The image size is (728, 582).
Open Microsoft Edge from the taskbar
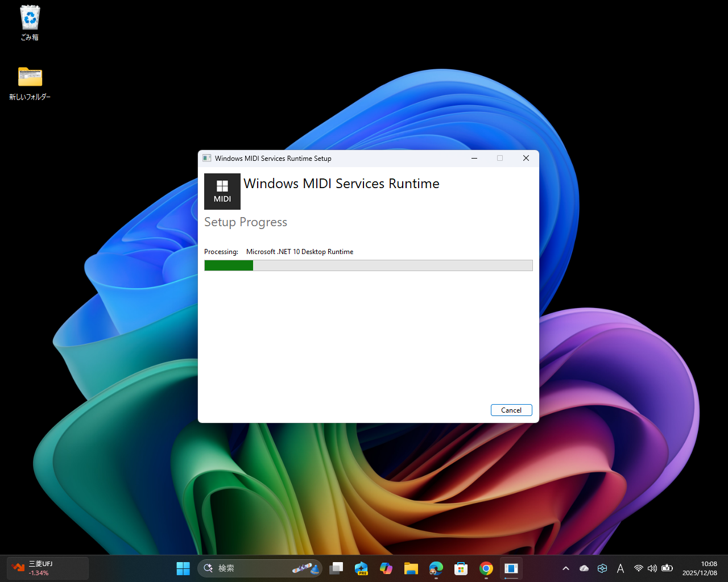(436, 568)
